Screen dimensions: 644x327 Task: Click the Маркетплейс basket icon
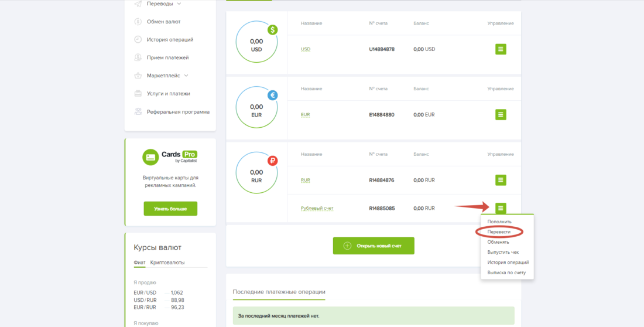[138, 76]
